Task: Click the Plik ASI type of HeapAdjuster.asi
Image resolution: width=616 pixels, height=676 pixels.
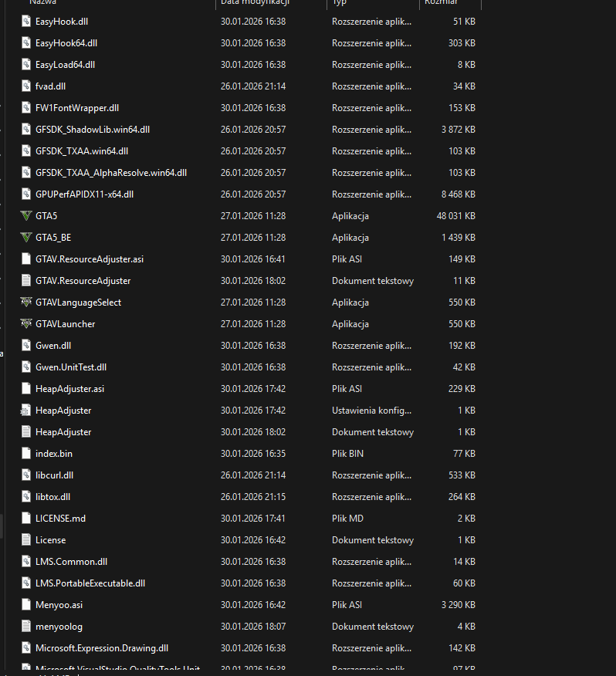Action: coord(347,388)
